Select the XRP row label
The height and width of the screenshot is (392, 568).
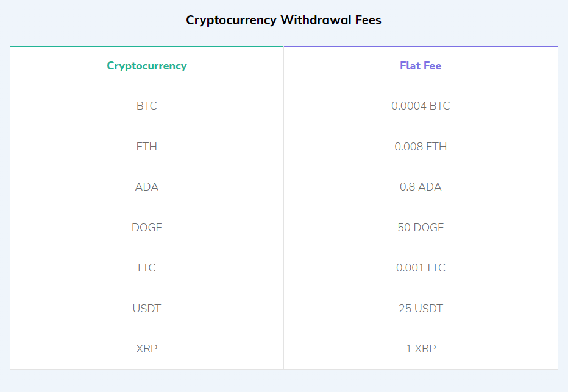[147, 349]
